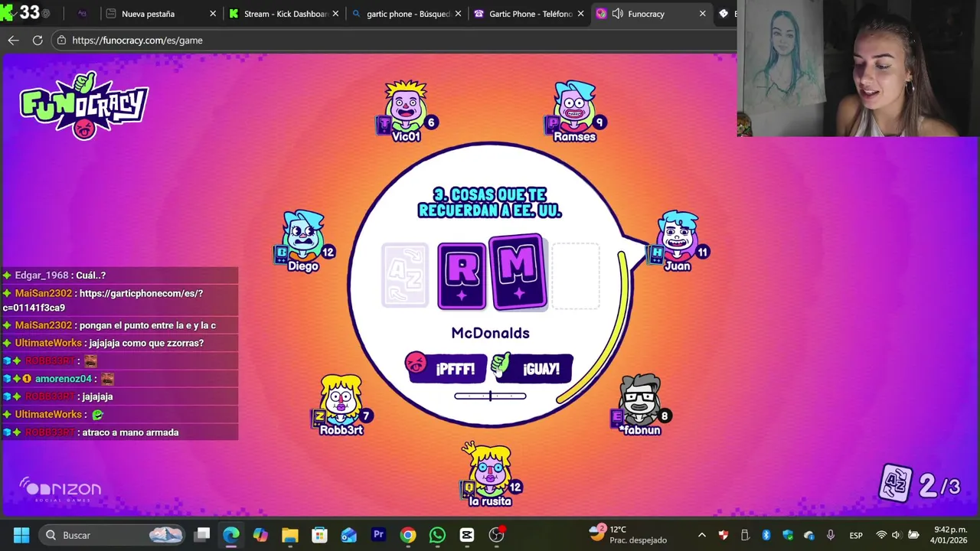
Task: Open File Explorer from taskbar
Action: 290,535
